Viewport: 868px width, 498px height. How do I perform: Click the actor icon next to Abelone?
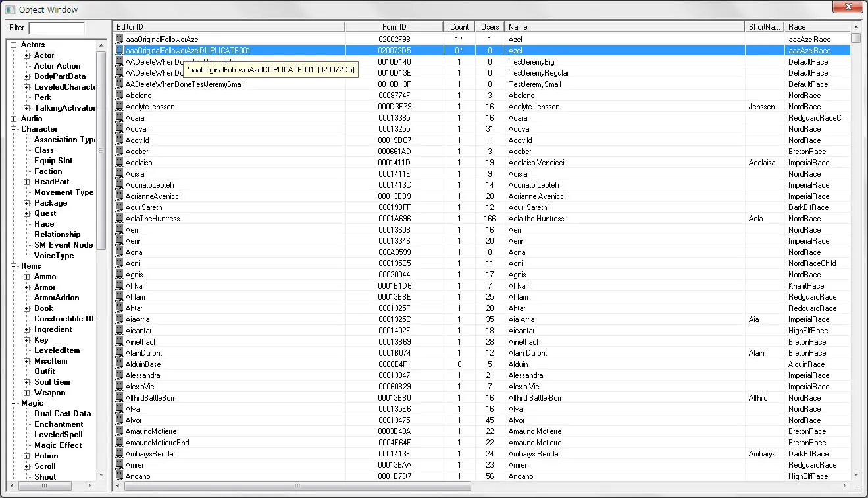(x=120, y=96)
